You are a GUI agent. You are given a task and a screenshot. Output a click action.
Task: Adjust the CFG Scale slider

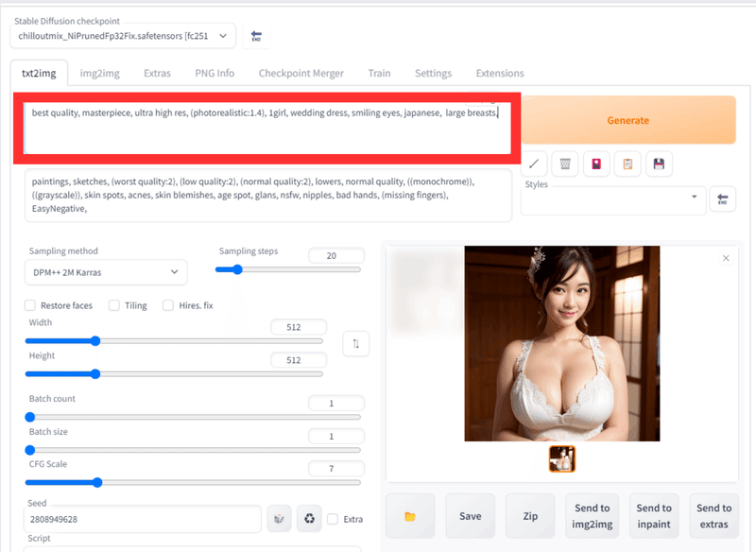[x=193, y=482]
